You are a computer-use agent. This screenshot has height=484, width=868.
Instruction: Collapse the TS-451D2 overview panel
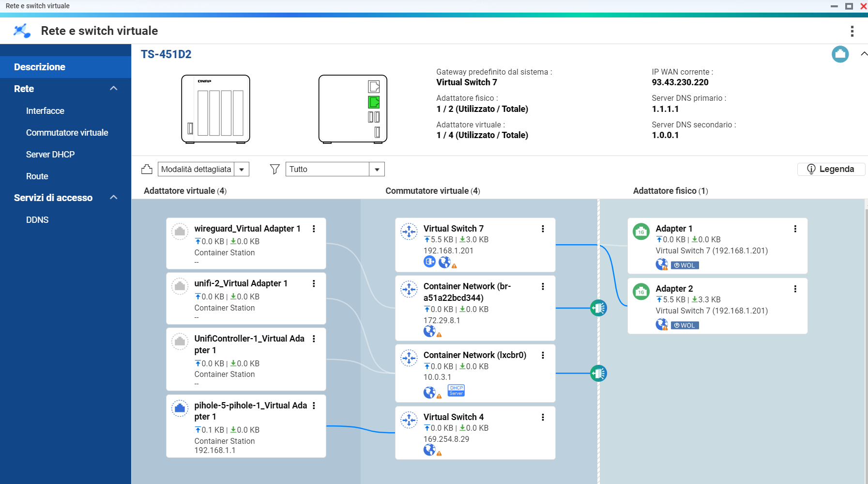tap(863, 54)
